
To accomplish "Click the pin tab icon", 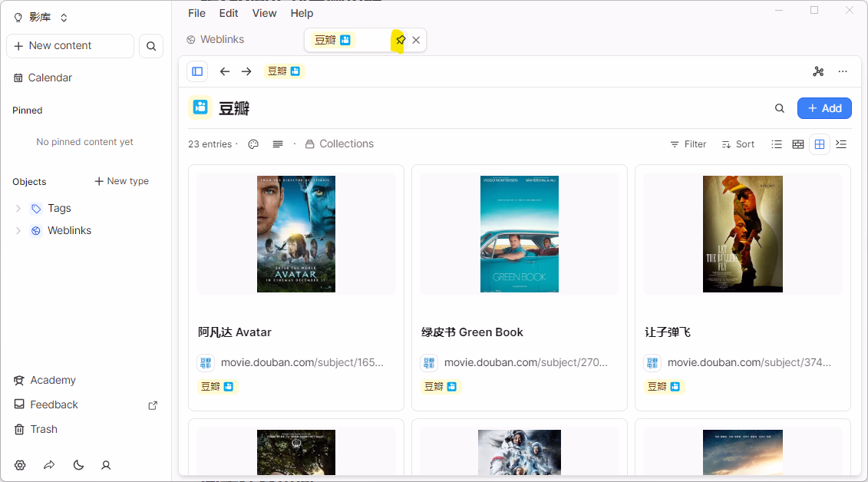I will pos(400,40).
